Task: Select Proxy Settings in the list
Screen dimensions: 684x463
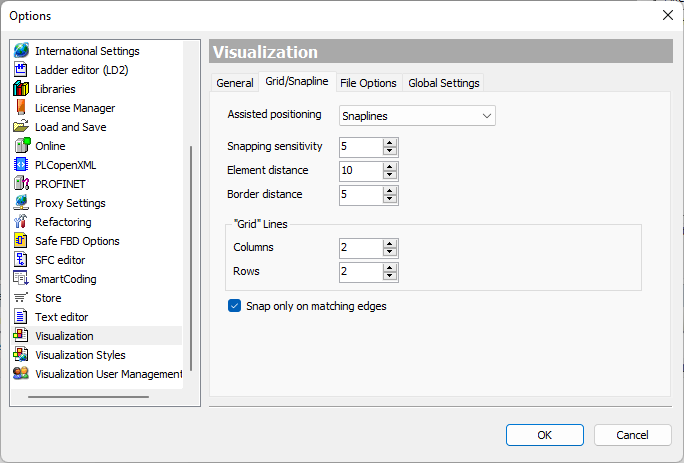Action: (70, 203)
